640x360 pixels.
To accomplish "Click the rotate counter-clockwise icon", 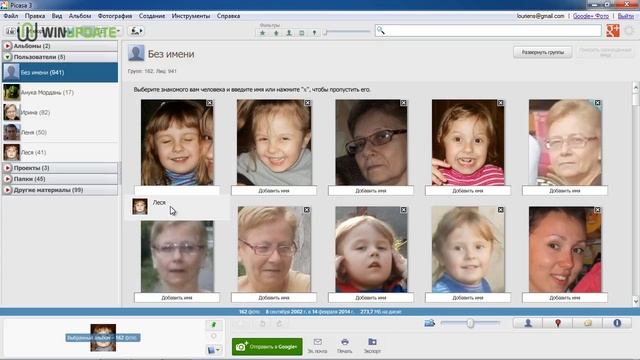I will click(262, 324).
